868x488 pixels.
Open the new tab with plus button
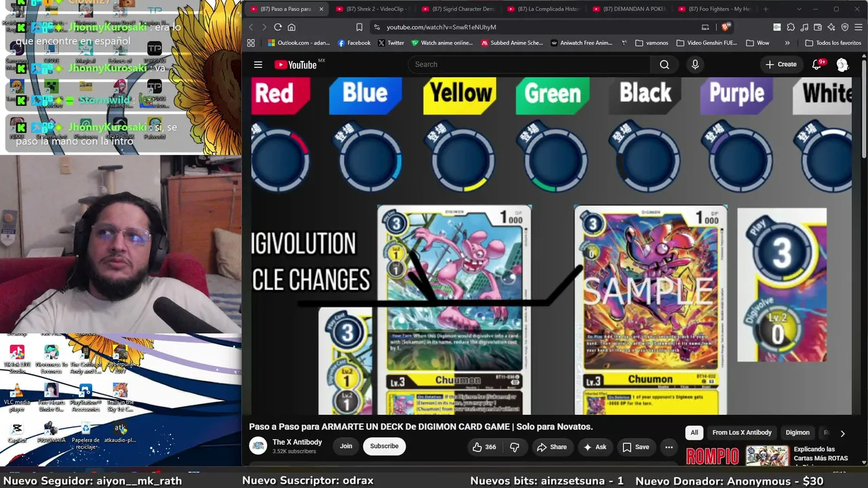point(766,9)
